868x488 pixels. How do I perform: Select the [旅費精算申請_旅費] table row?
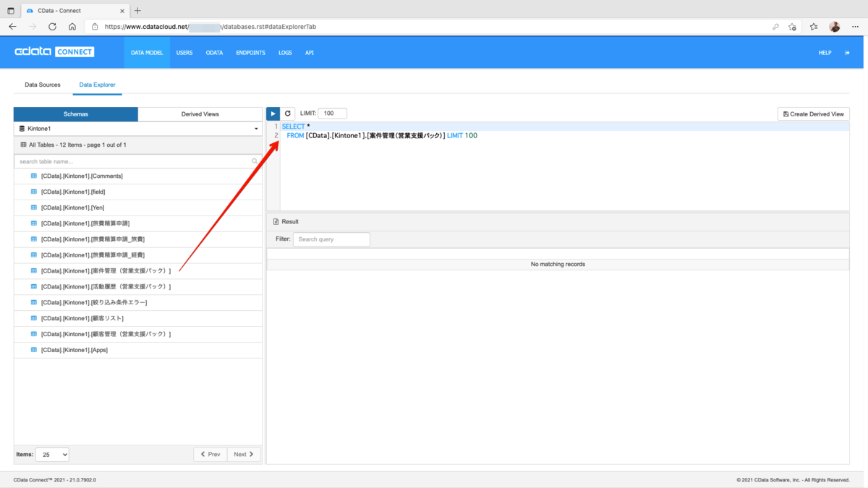point(138,239)
